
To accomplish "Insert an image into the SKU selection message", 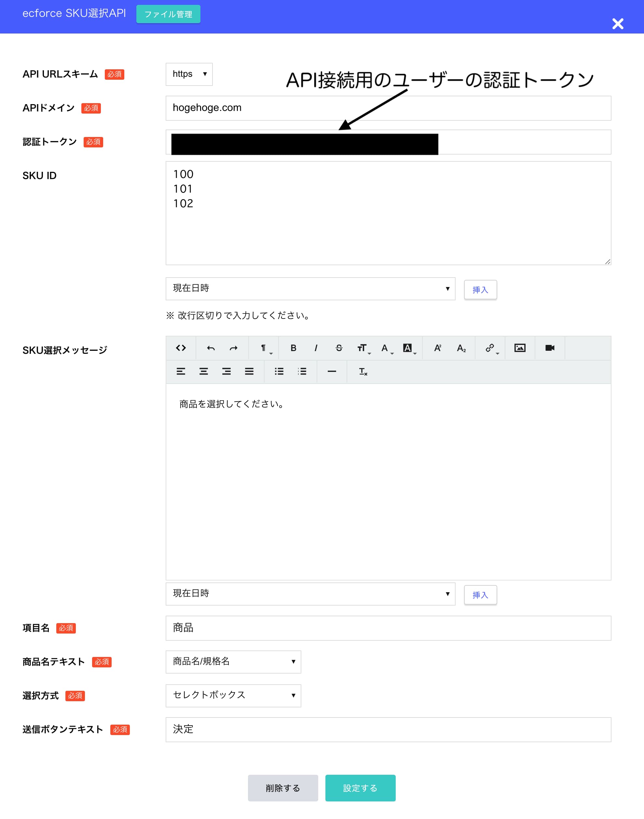I will pyautogui.click(x=520, y=348).
